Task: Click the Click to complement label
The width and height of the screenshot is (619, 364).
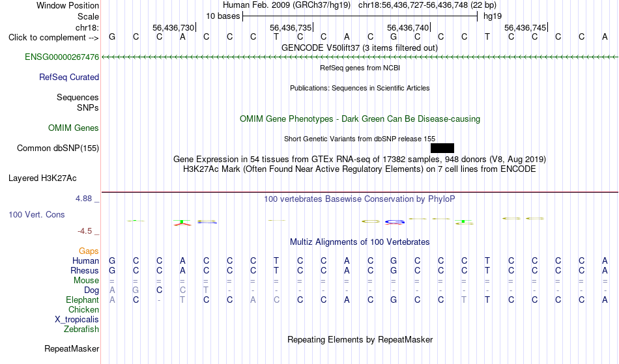Action: tap(53, 38)
